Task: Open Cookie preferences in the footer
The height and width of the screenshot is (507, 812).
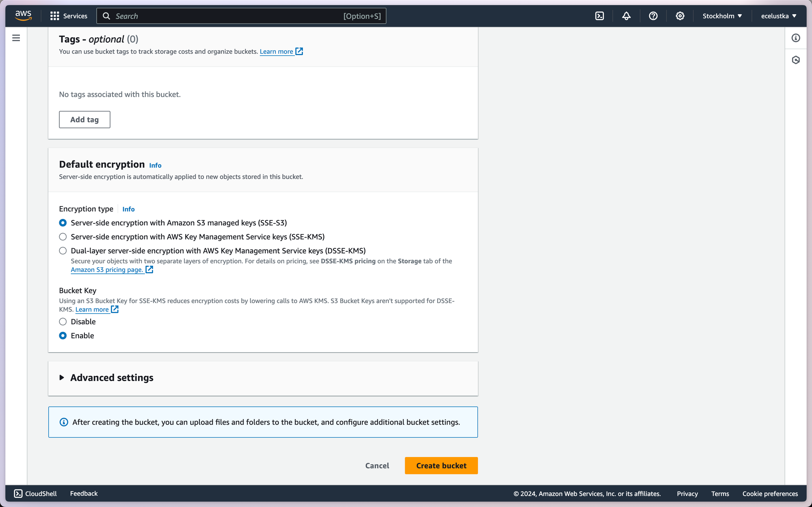Action: coord(770,494)
